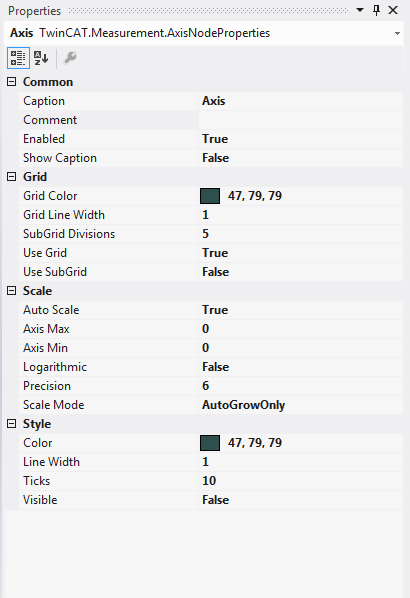This screenshot has width=410, height=598.
Task: Select the Show Caption property label
Action: coord(60,158)
